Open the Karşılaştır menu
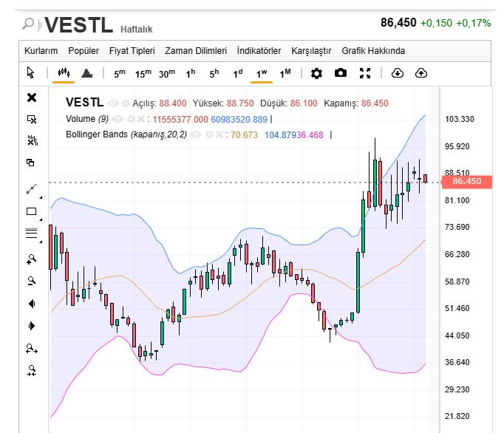This screenshot has height=433, width=504. [x=311, y=51]
